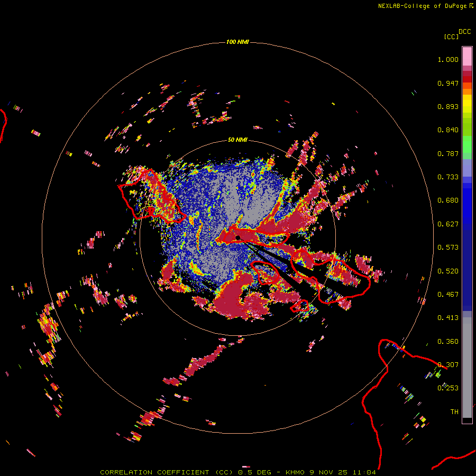Click the 0.733 value on the scale

(448, 177)
